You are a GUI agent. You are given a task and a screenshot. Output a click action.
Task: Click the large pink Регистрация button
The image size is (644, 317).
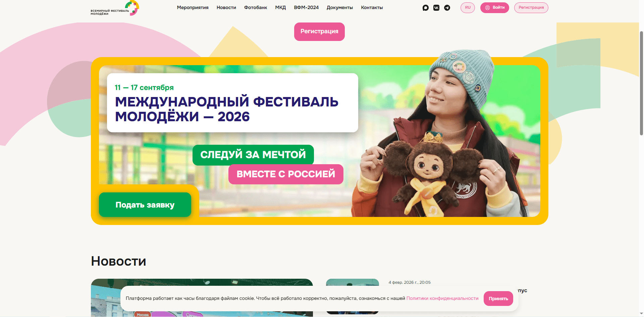(x=319, y=32)
